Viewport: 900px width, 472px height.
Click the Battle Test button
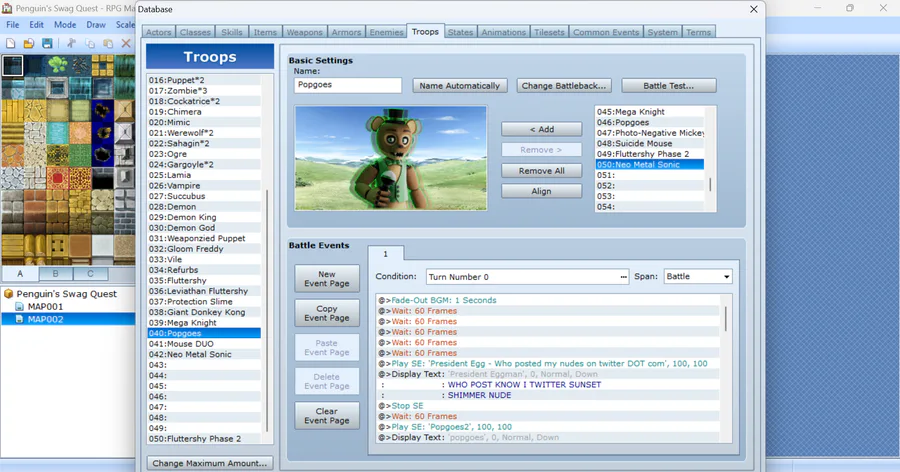[669, 86]
